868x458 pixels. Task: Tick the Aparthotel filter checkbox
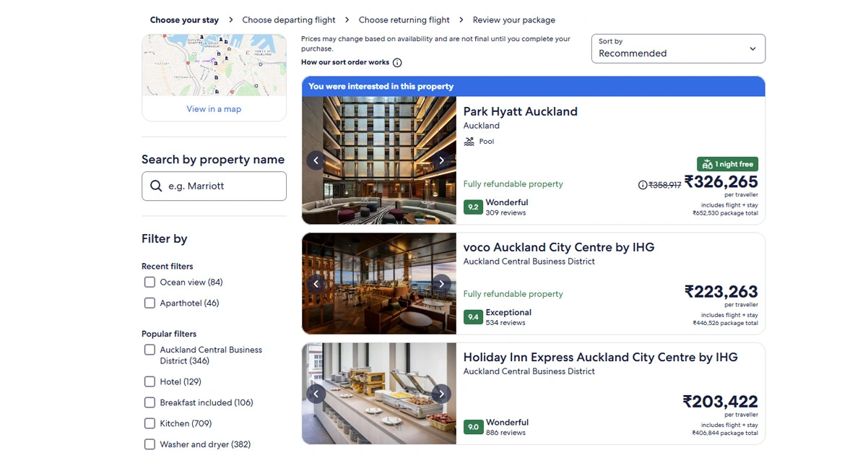pyautogui.click(x=149, y=303)
